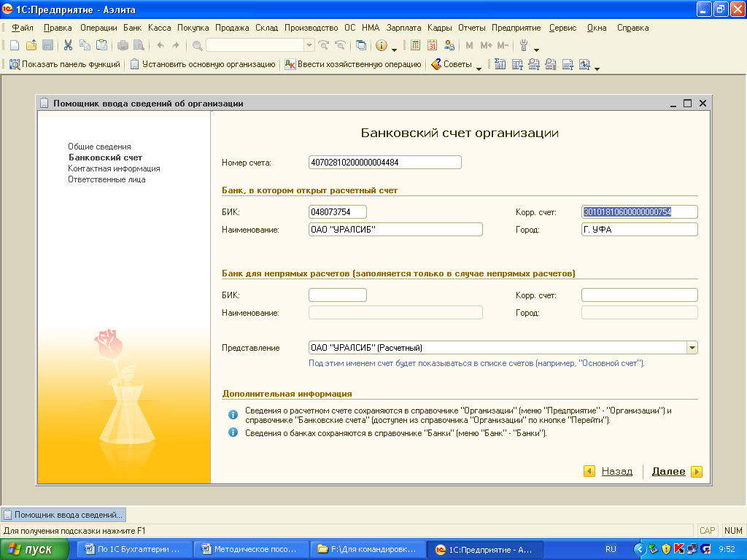The height and width of the screenshot is (560, 747).
Task: Select Общие сведения step in sidebar
Action: click(99, 147)
